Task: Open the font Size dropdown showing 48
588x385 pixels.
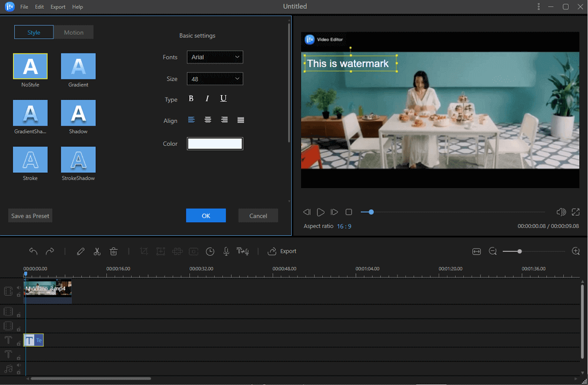Action: point(215,78)
